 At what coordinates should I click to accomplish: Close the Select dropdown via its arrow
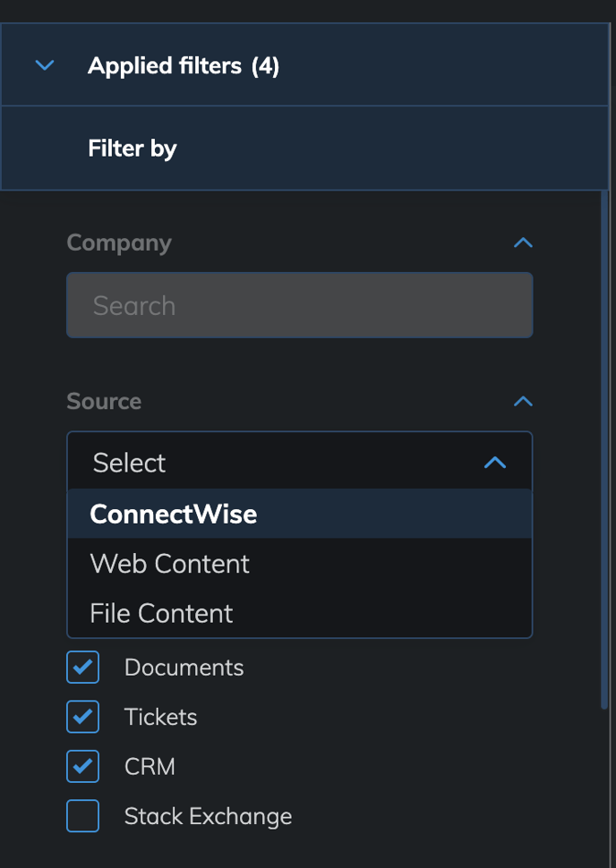pos(495,463)
